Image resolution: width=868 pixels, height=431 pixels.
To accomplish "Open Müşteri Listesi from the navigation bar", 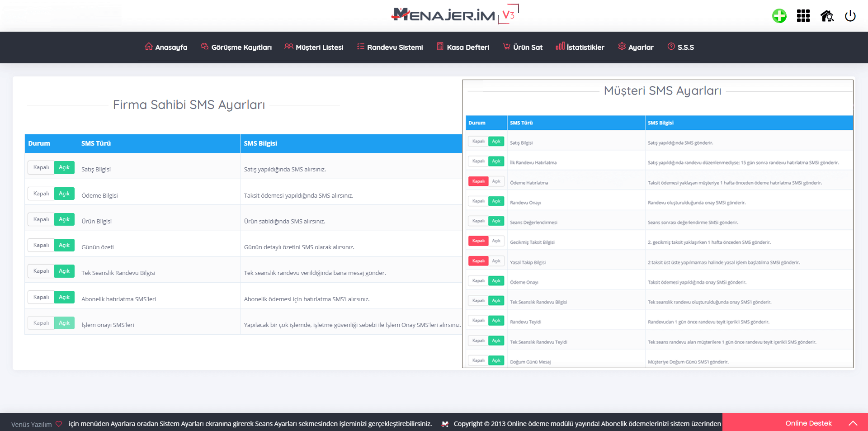I will coord(314,47).
